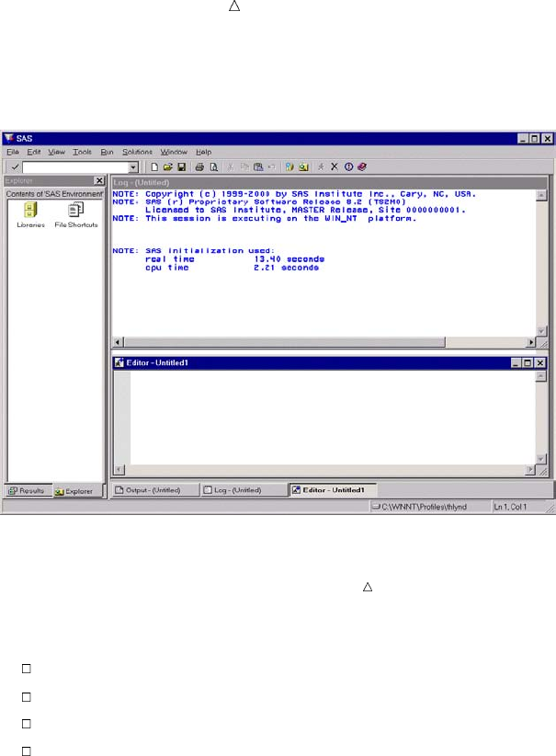Viewport: 556px width, 756px height.
Task: Click the Editor window's up scroll arrow
Action: pyautogui.click(x=541, y=376)
